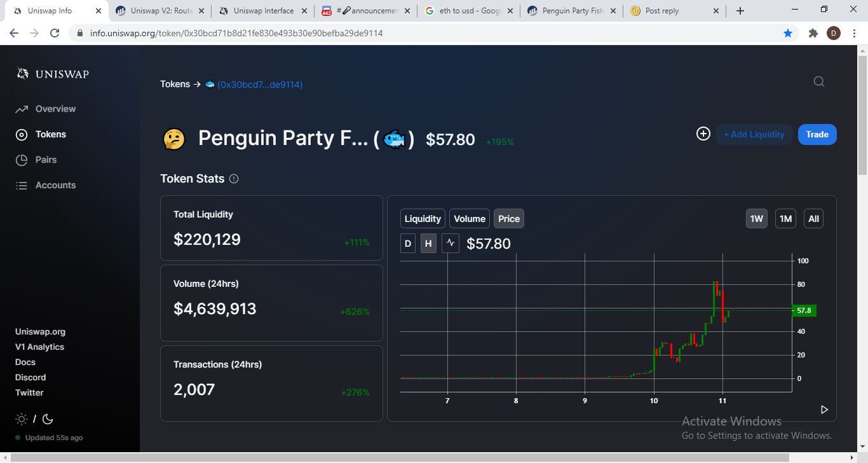Close the Uniswap Info tab
The height and width of the screenshot is (463, 868).
(98, 11)
